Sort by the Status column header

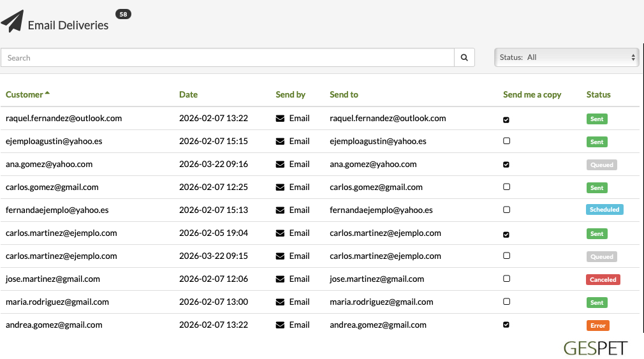598,94
